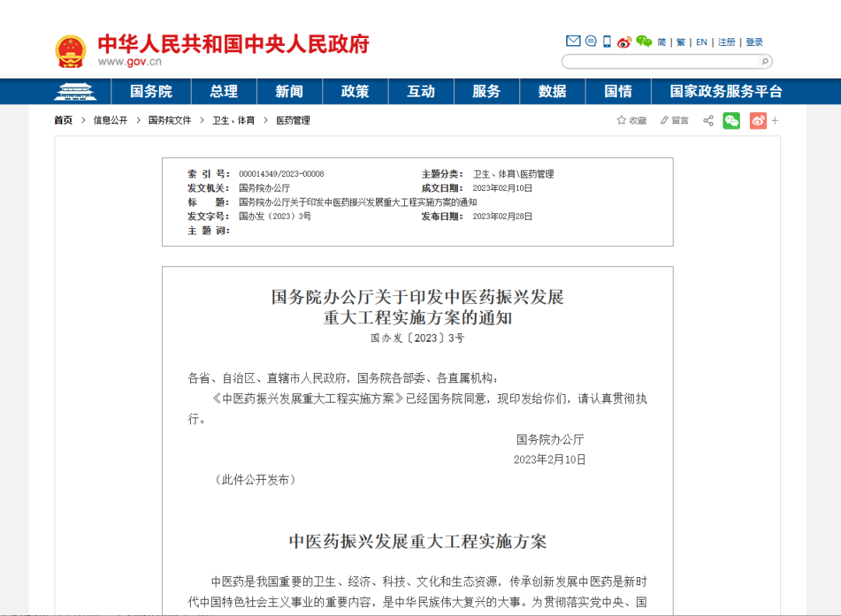841x616 pixels.
Task: Share via the red Weibo button
Action: pos(758,120)
